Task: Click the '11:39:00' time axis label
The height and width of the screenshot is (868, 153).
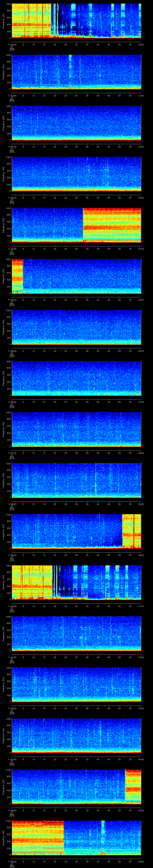Action: (x=12, y=555)
